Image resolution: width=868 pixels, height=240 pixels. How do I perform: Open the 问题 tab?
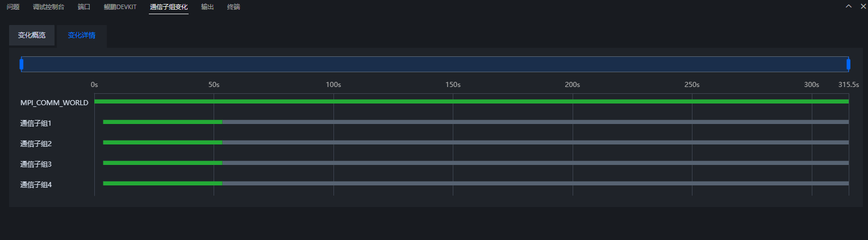click(x=13, y=7)
